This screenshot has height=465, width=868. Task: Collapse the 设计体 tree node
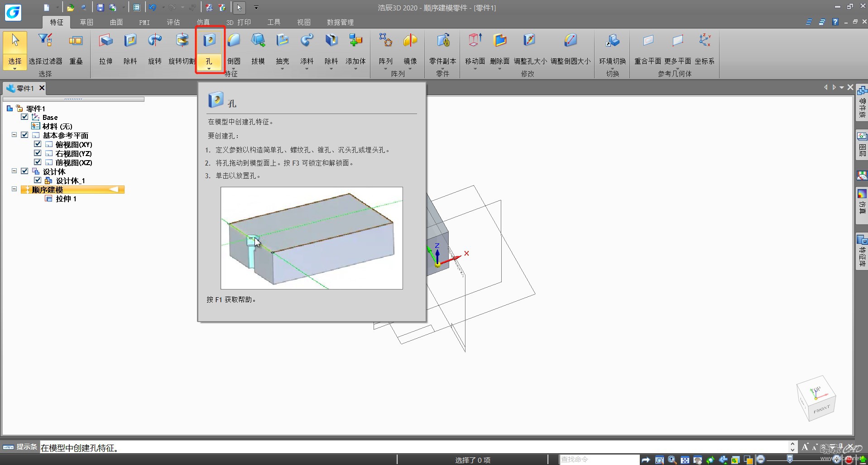click(14, 171)
